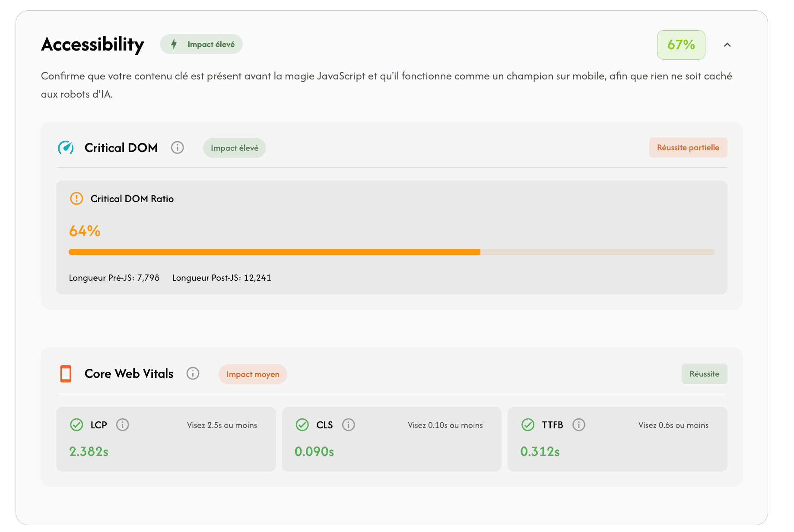This screenshot has height=532, width=794.
Task: Click the LCP green checkmark icon
Action: coord(76,425)
